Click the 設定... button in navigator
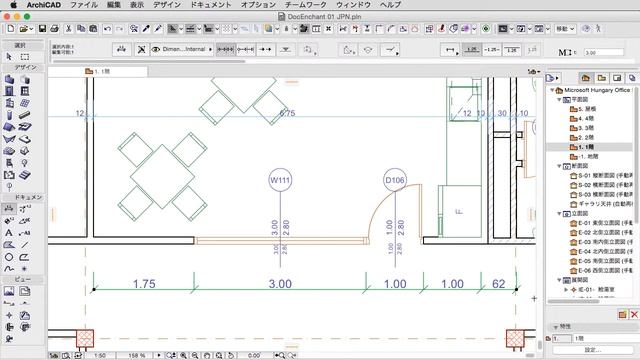 tap(593, 350)
